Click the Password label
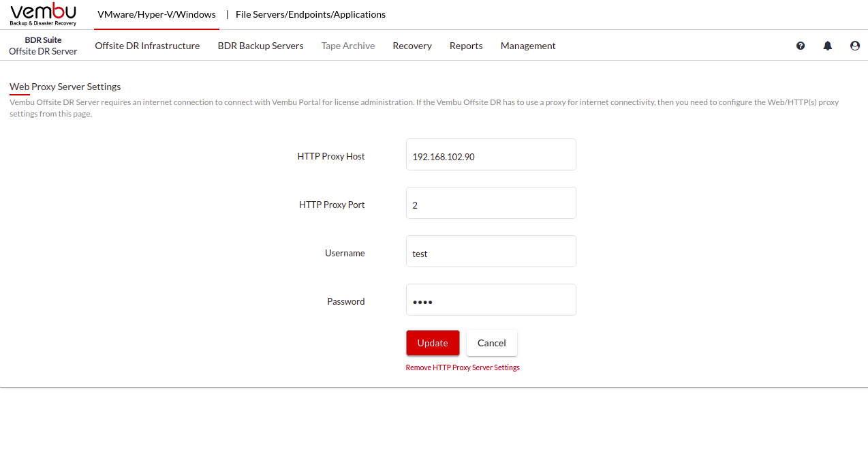Image resolution: width=868 pixels, height=452 pixels. (x=346, y=301)
